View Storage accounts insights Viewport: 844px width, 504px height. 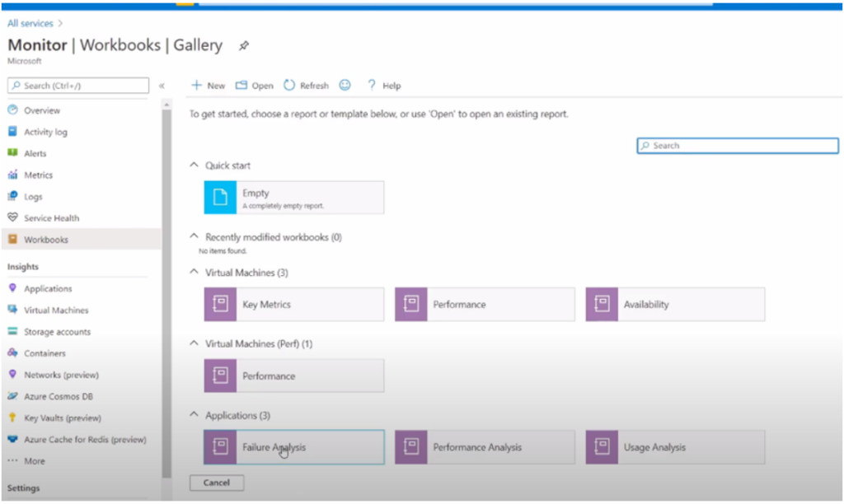tap(59, 332)
